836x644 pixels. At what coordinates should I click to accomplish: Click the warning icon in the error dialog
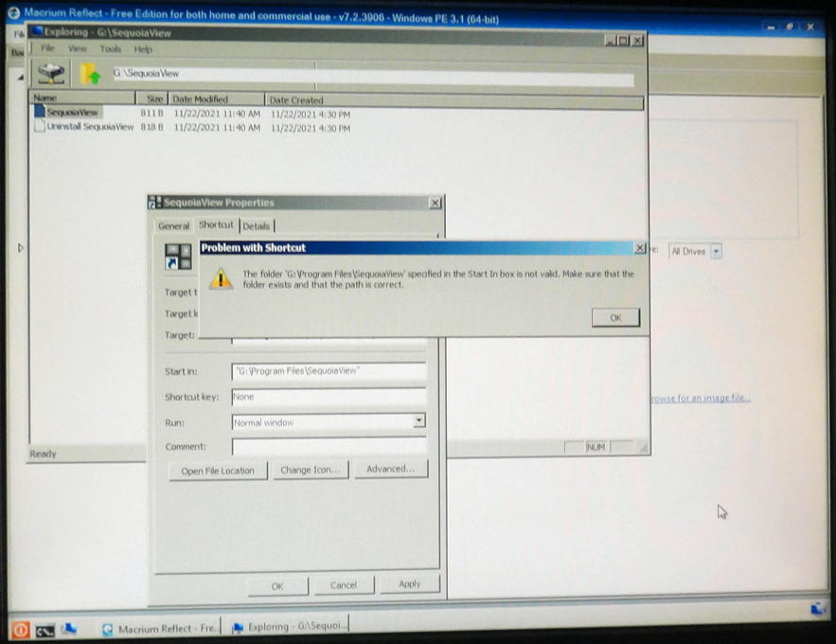pos(221,278)
